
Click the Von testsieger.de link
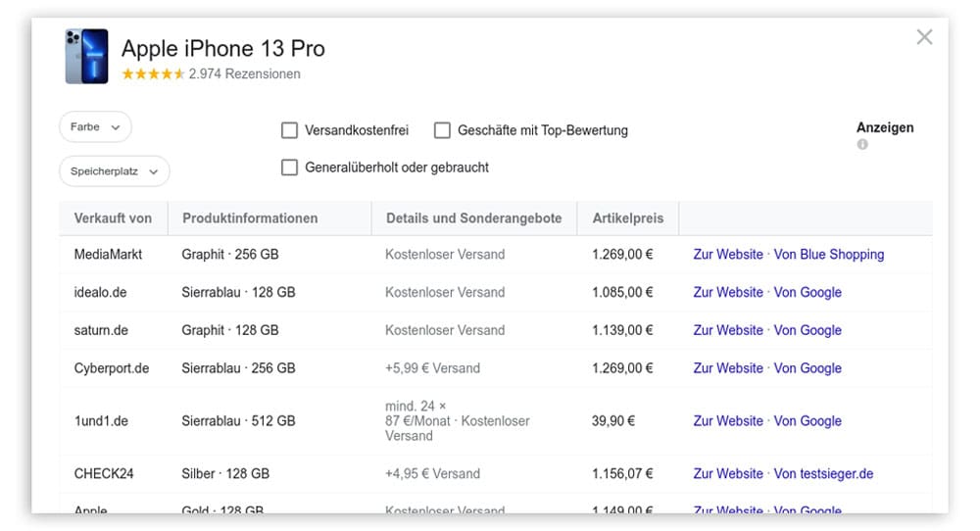pyautogui.click(x=823, y=473)
